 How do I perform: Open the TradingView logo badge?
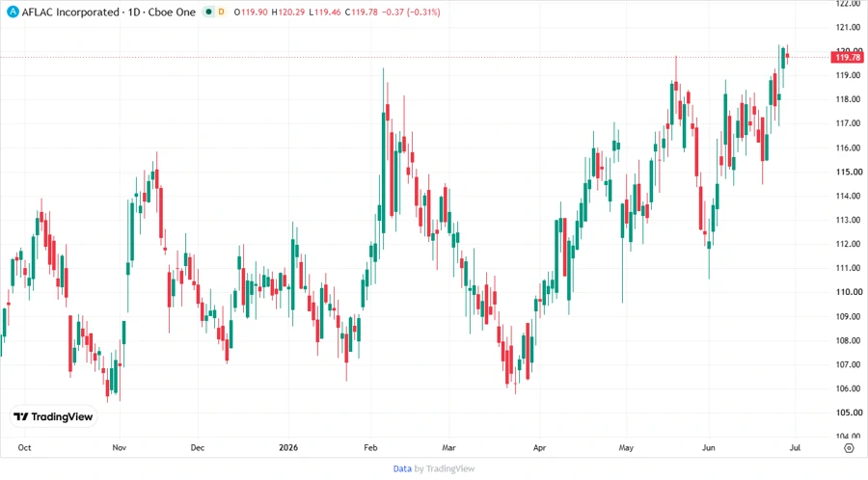tap(53, 417)
